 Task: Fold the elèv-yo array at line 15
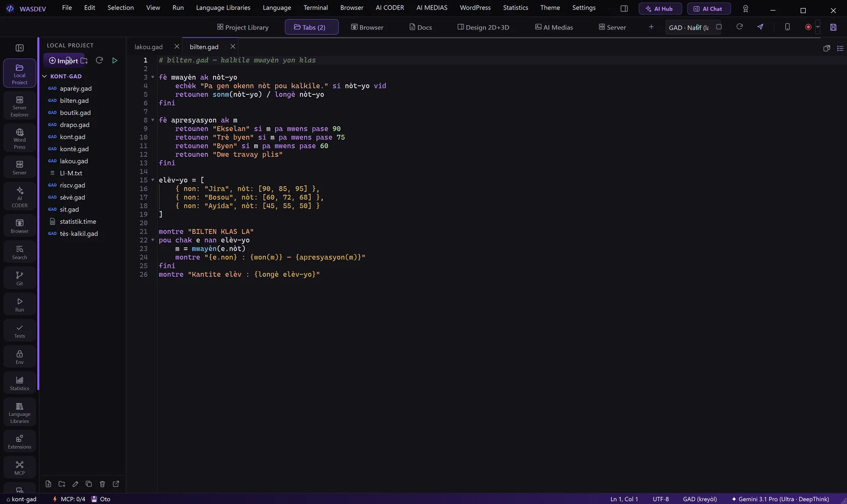coord(153,180)
